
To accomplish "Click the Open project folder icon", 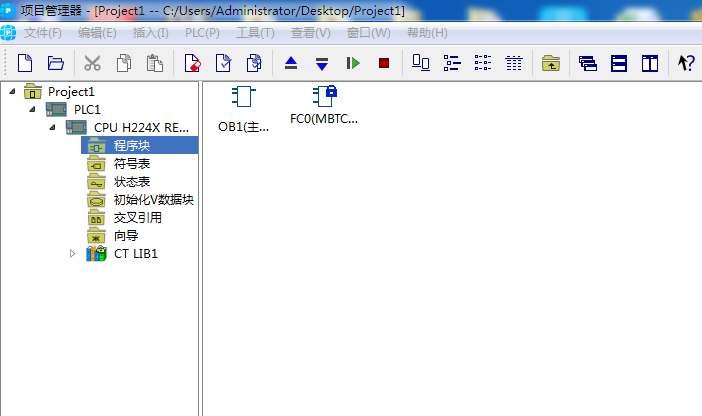I will click(x=56, y=63).
